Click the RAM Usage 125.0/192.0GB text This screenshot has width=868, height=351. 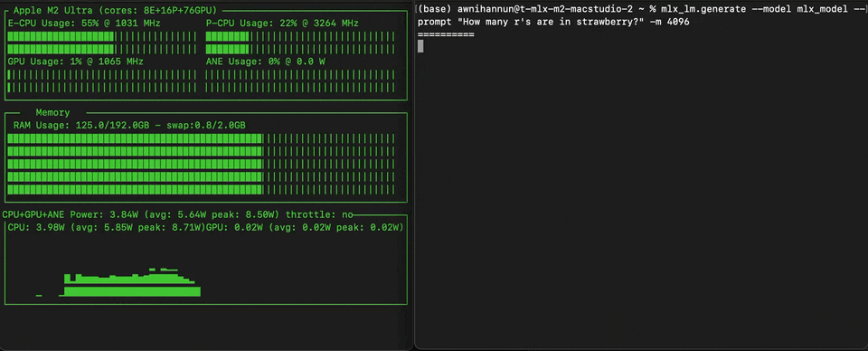point(129,126)
